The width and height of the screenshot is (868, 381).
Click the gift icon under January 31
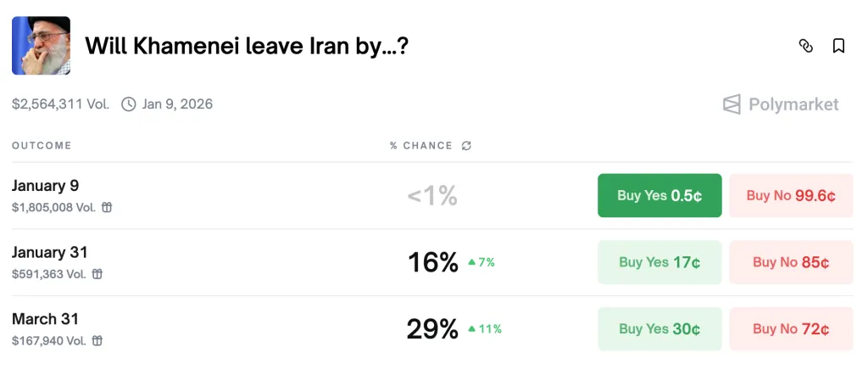(x=97, y=274)
